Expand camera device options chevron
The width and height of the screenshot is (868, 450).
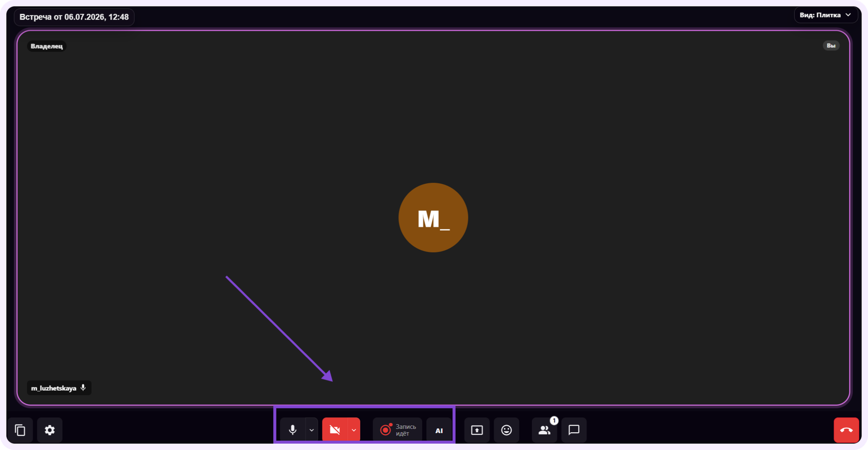pos(354,430)
